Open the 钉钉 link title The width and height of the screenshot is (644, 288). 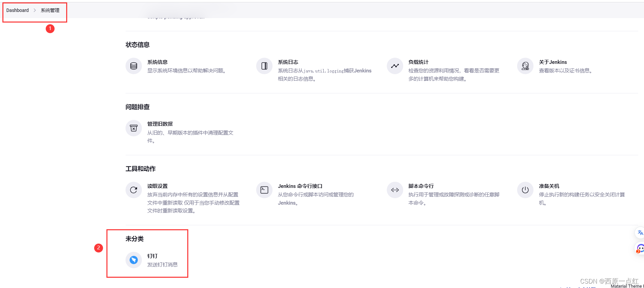[152, 256]
